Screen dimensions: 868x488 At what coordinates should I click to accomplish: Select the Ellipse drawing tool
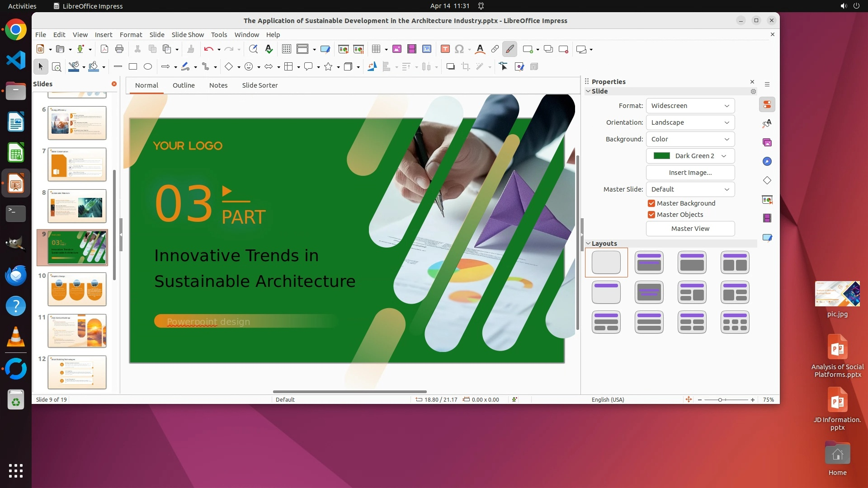(x=148, y=67)
